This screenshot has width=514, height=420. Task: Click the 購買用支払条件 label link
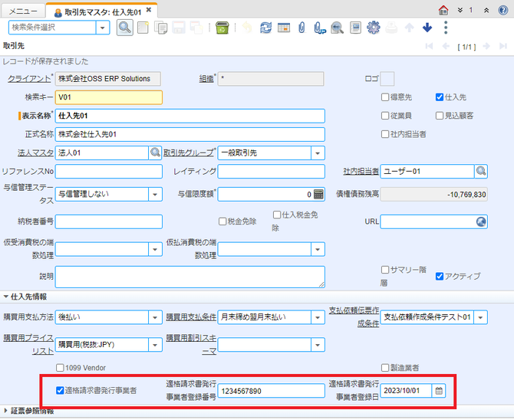pyautogui.click(x=191, y=317)
